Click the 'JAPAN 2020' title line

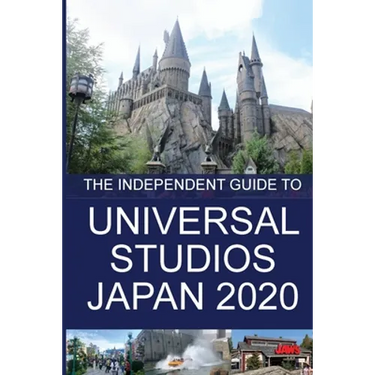coord(193,296)
